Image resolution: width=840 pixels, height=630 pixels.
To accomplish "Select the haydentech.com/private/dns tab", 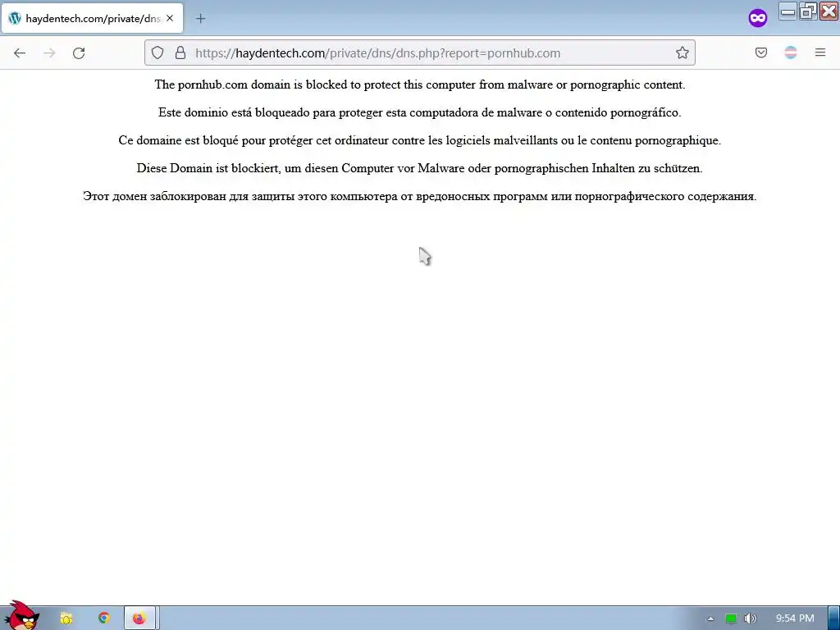I will point(92,19).
